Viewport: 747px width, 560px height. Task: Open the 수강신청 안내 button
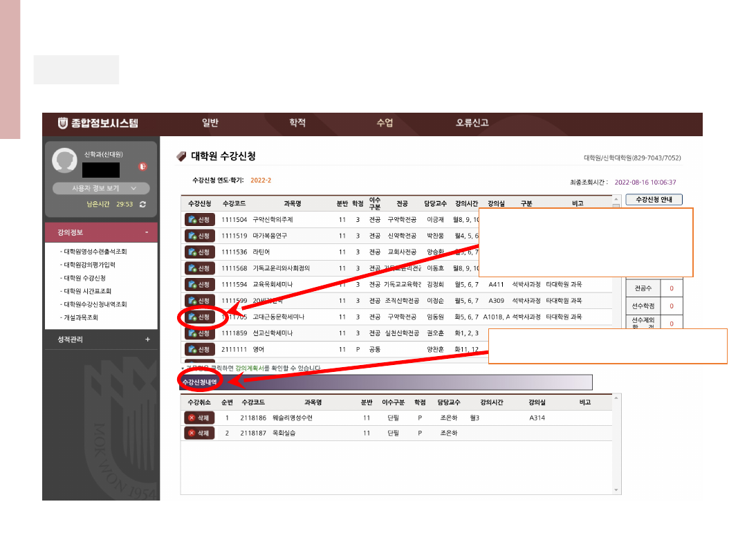tap(654, 200)
